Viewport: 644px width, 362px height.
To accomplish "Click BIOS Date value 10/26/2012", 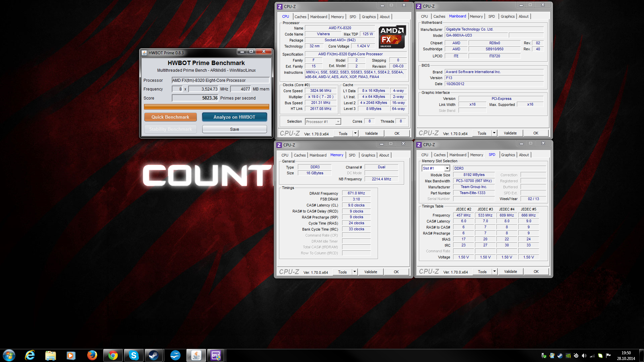I will pos(494,84).
